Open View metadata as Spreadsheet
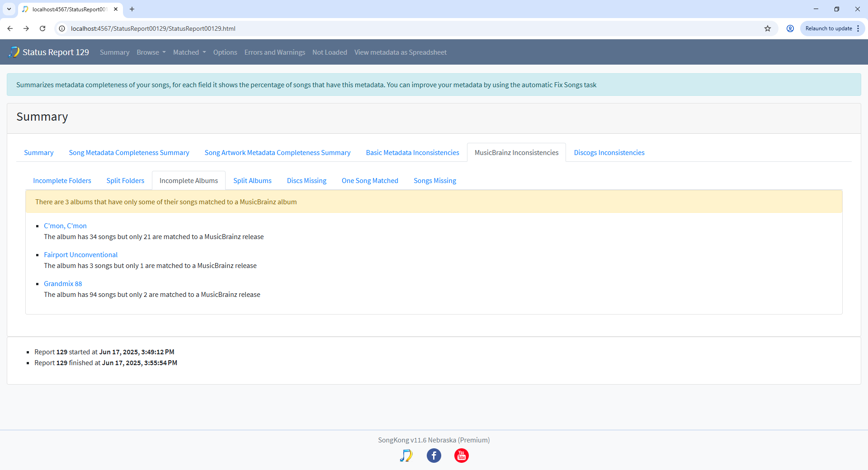868x470 pixels. coord(401,52)
